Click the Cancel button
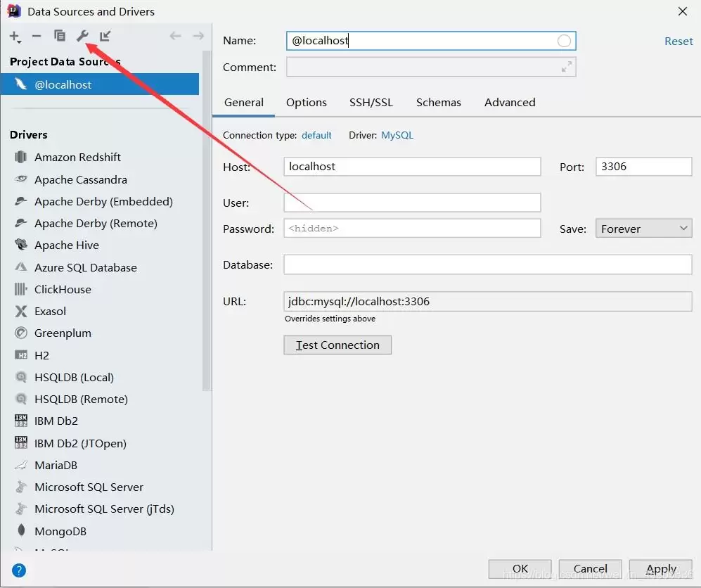701x588 pixels. pyautogui.click(x=590, y=569)
